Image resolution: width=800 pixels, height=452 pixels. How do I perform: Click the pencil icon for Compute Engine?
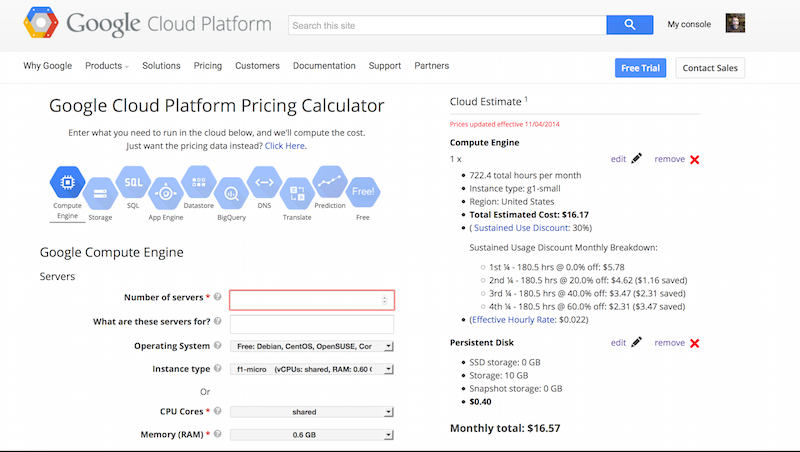636,159
